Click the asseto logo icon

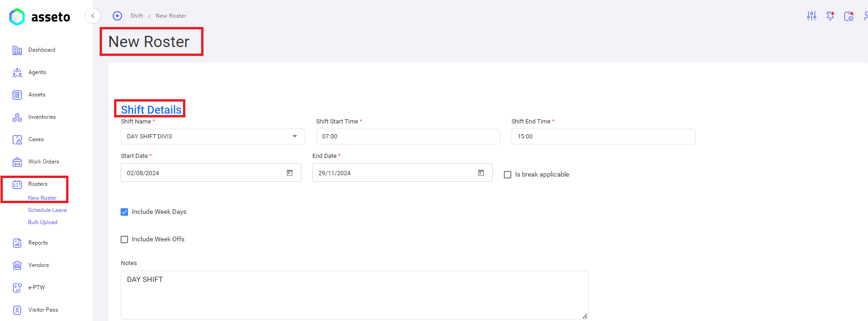click(x=17, y=17)
